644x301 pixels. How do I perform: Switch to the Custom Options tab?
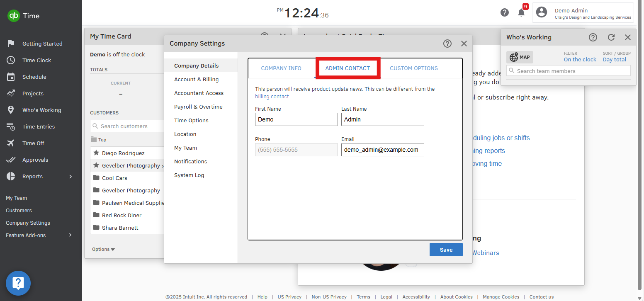(x=413, y=68)
